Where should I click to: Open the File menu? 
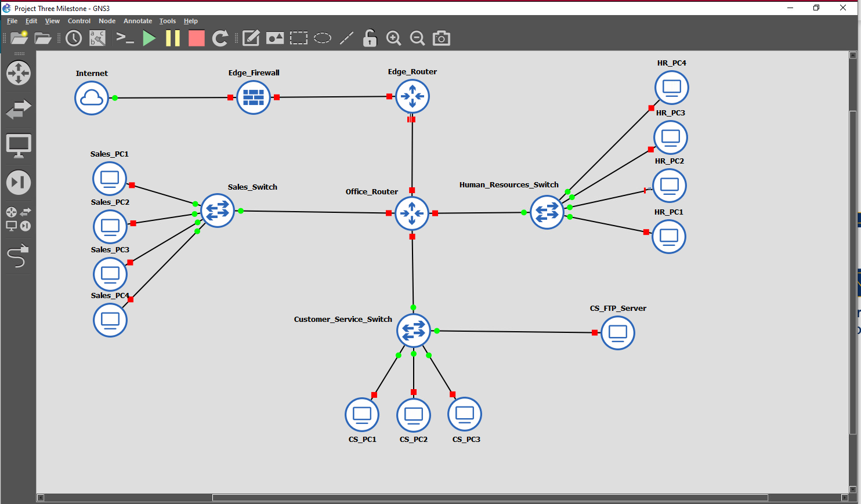click(12, 21)
